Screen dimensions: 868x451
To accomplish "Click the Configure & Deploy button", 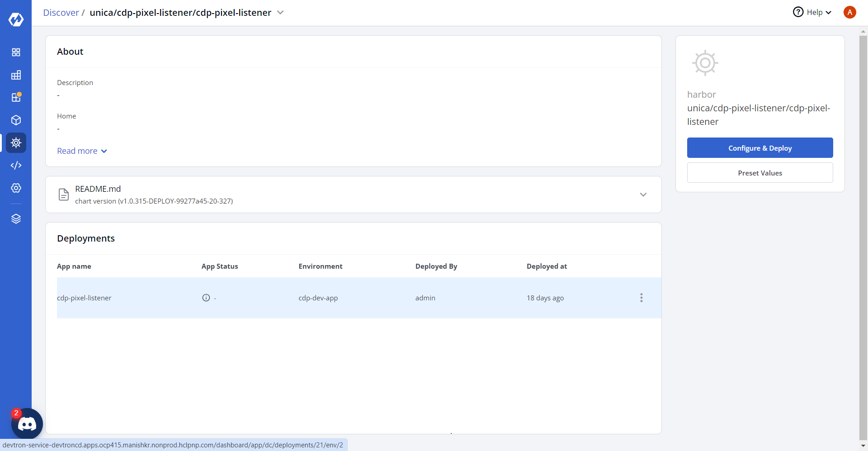I will 760,148.
